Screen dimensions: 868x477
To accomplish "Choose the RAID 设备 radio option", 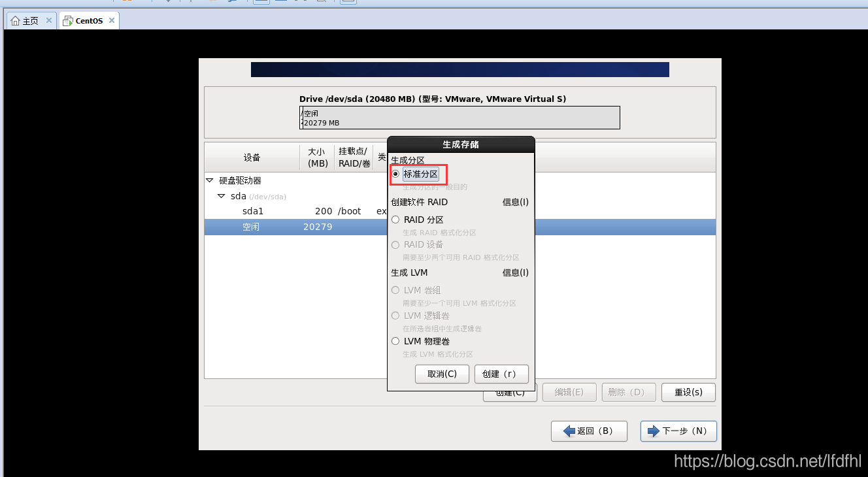I will coord(395,244).
